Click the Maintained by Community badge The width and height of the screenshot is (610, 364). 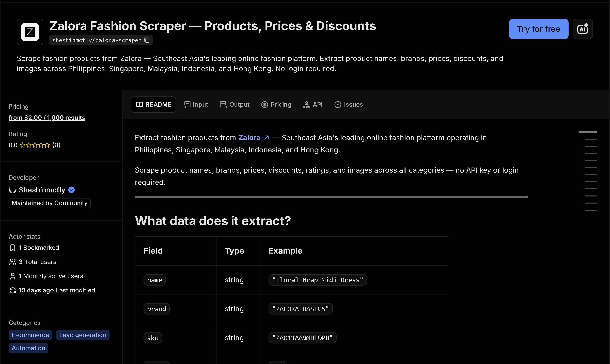(50, 203)
